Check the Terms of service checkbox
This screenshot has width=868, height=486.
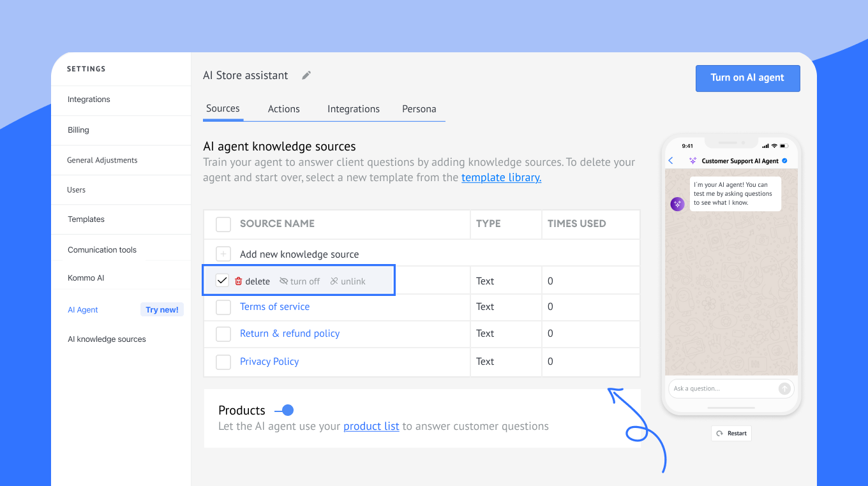click(223, 307)
